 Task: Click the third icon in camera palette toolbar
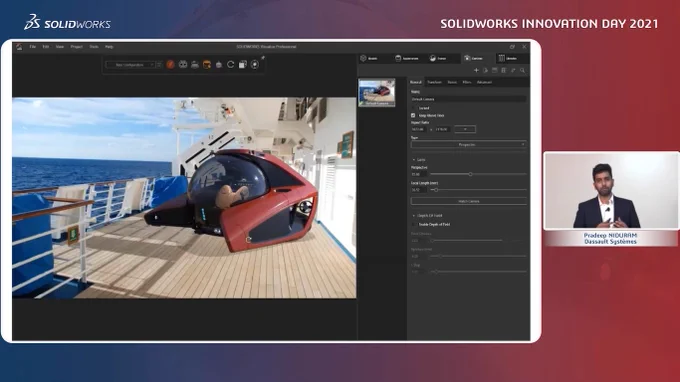(x=494, y=70)
